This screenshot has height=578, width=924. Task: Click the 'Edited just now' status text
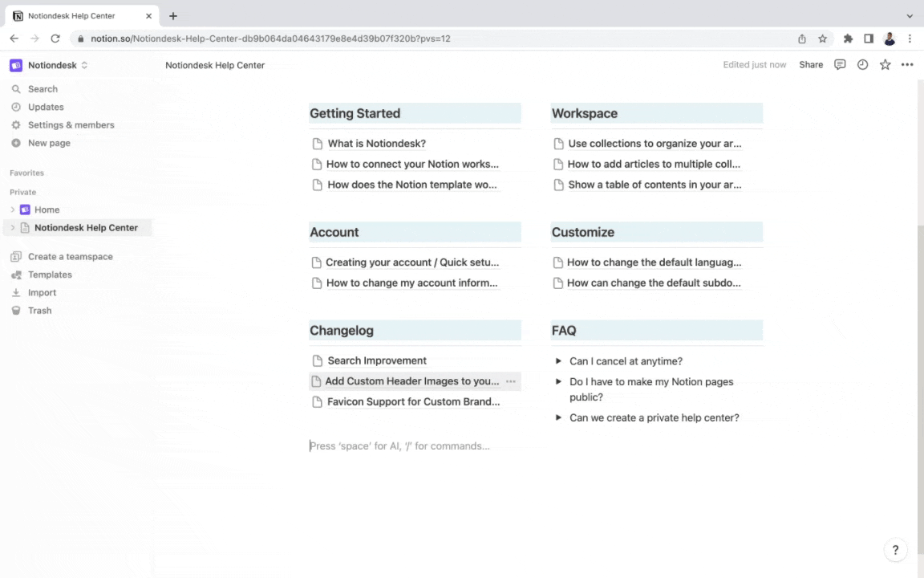754,65
